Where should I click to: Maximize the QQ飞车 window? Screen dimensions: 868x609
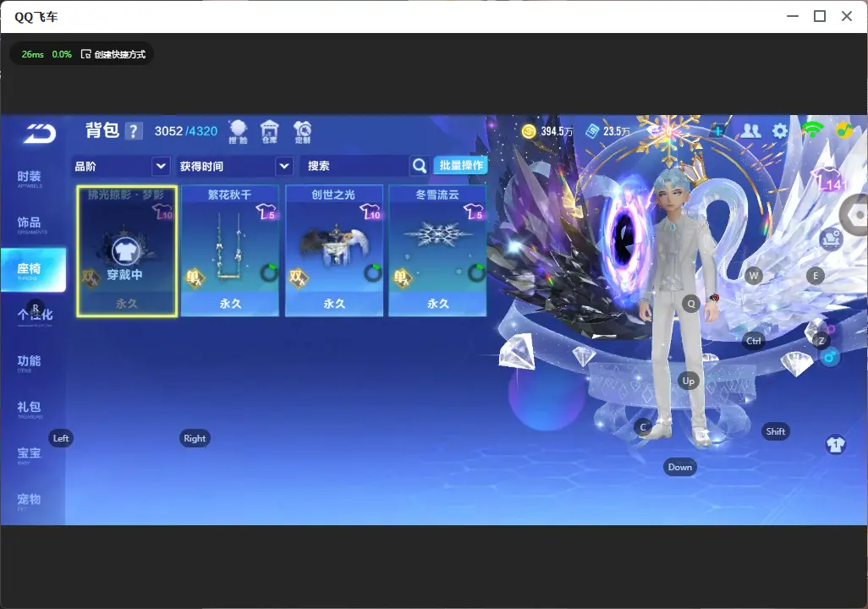tap(819, 17)
